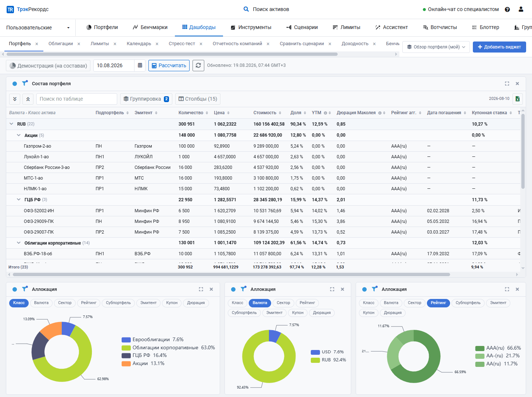
Task: Open the calendar date picker icon
Action: 140,65
